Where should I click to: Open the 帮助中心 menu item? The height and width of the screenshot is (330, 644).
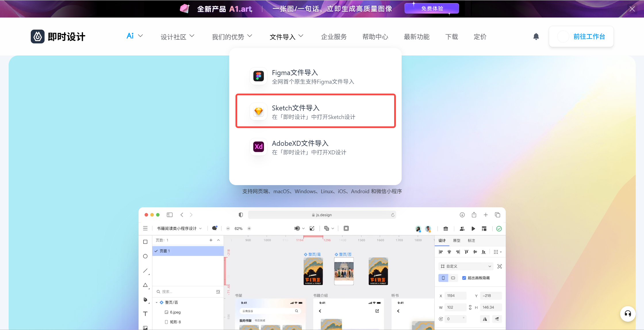click(x=375, y=37)
